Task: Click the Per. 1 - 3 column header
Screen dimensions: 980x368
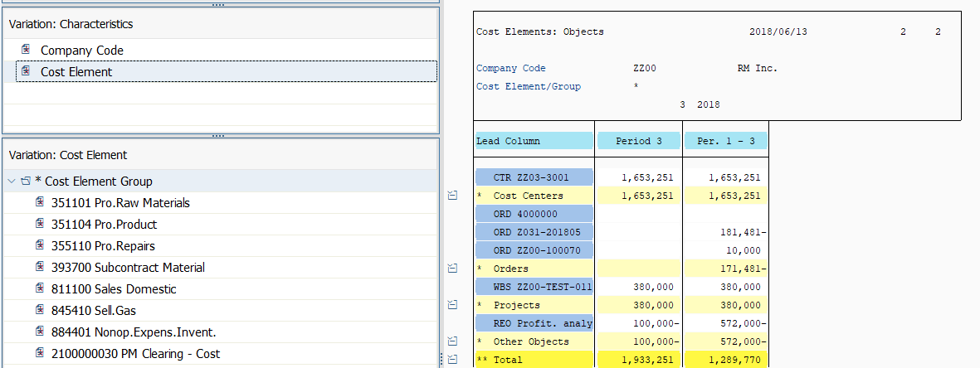Action: coord(725,141)
